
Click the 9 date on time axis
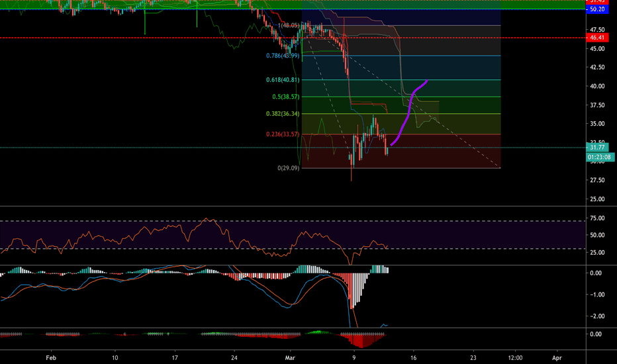coord(354,357)
